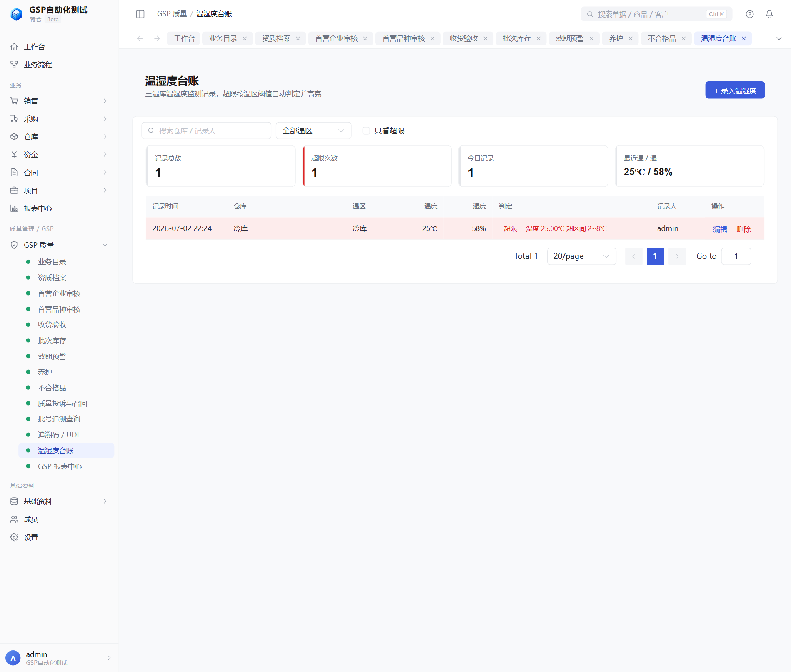Image resolution: width=791 pixels, height=672 pixels.
Task: Enable the 只看超限 checkbox
Action: coord(366,131)
